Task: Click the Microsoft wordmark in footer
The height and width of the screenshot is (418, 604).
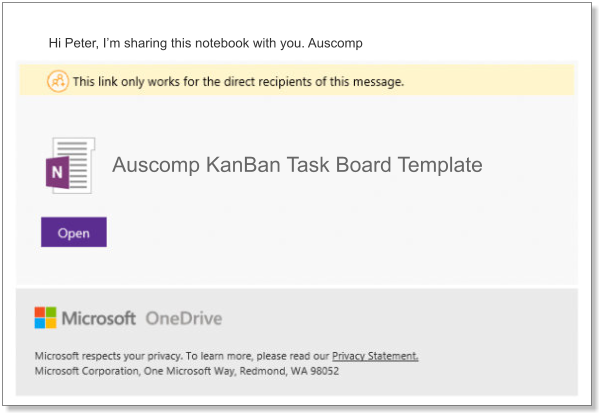Action: pyautogui.click(x=98, y=319)
